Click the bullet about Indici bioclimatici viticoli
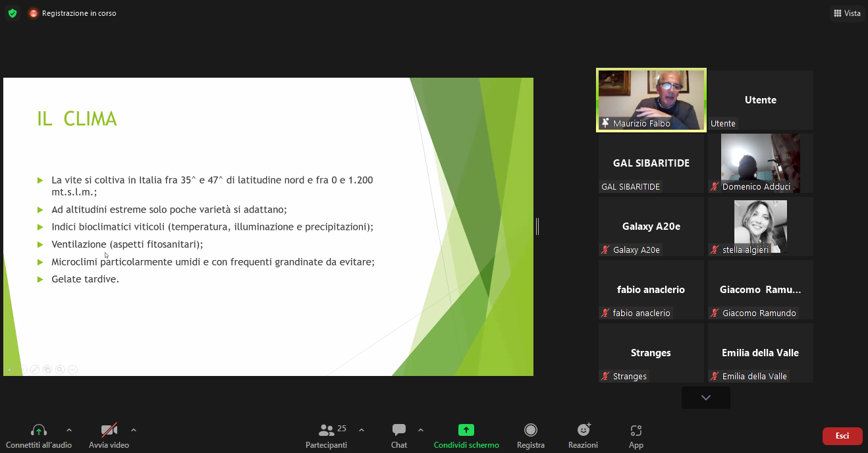 click(x=212, y=226)
